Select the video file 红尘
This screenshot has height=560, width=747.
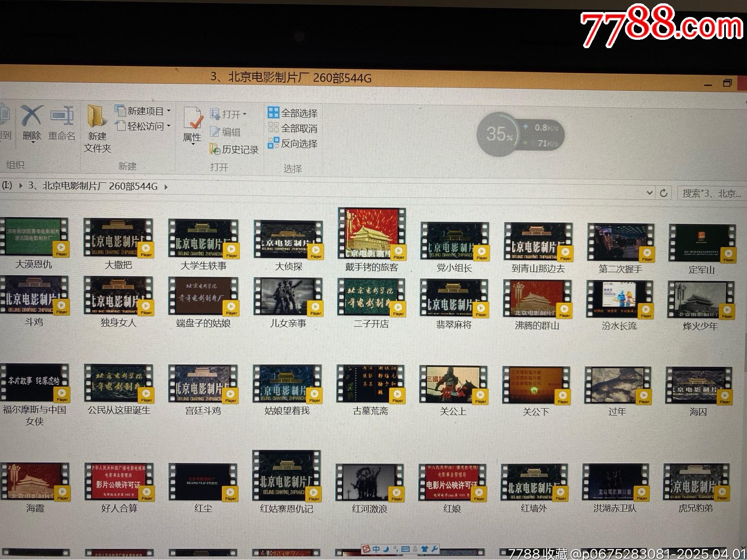click(203, 489)
